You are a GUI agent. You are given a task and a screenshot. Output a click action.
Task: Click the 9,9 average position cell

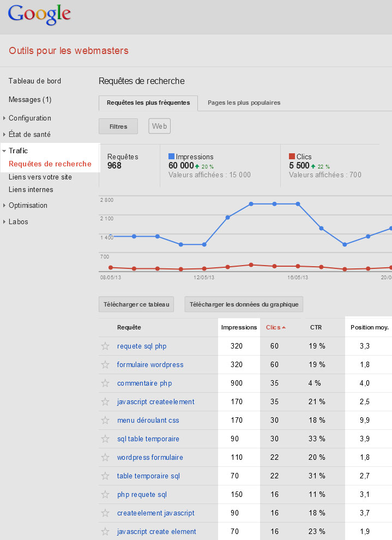pyautogui.click(x=365, y=421)
